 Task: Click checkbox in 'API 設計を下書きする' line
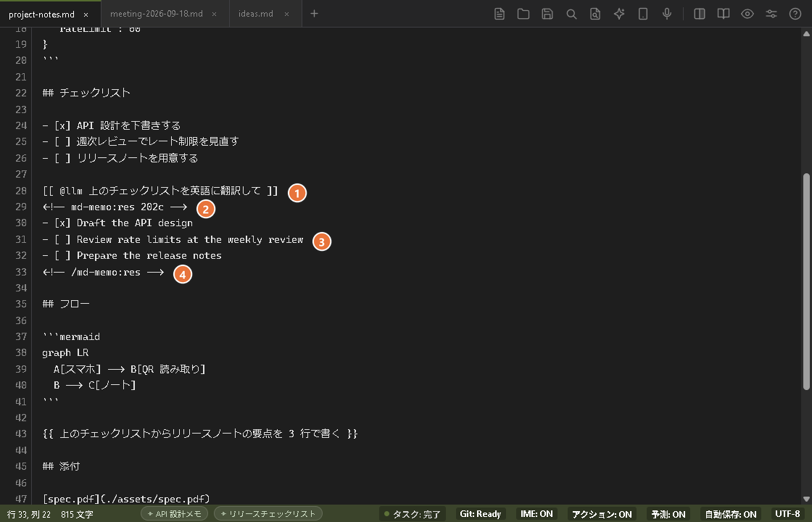pos(62,125)
